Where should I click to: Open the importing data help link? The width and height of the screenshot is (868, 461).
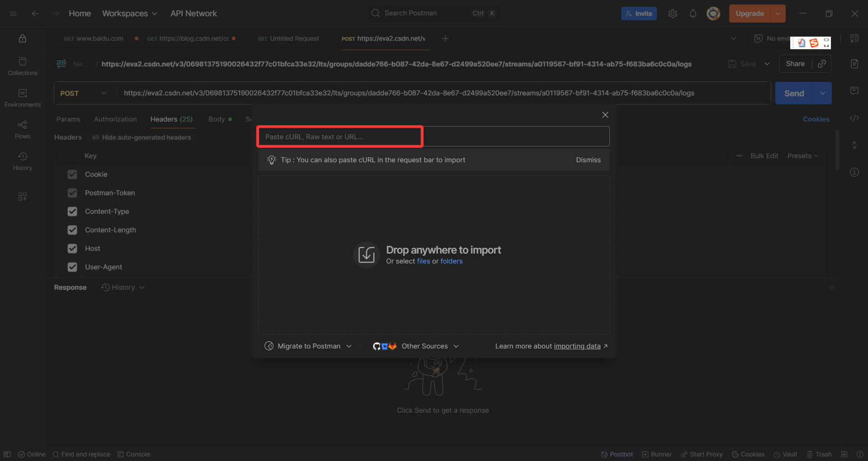[x=577, y=346]
